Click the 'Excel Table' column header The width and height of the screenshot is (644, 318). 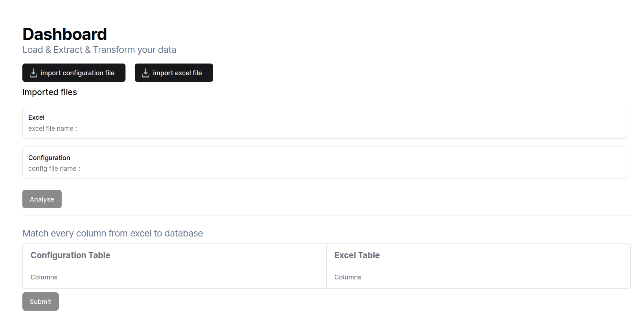click(357, 255)
